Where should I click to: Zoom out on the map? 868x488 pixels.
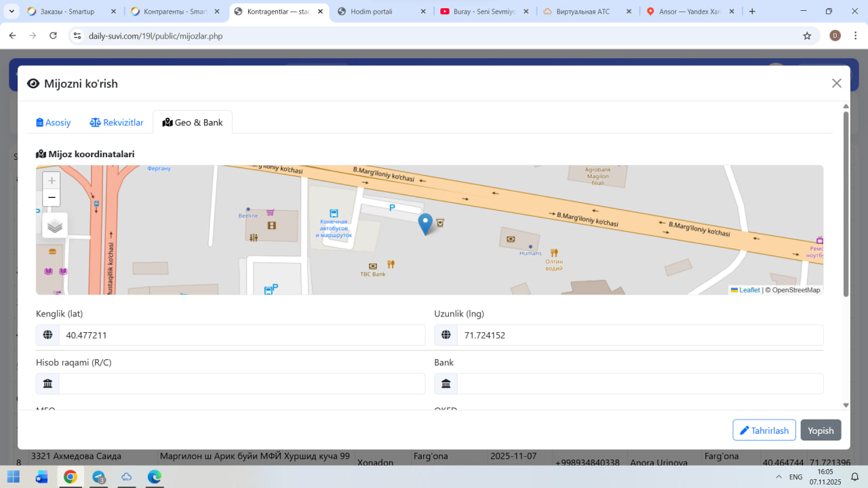pos(52,197)
